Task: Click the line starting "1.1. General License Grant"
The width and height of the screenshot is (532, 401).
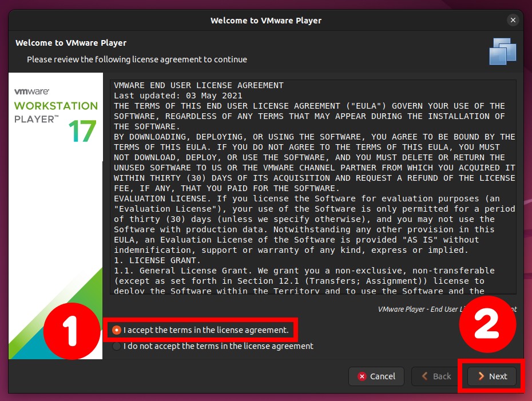Action: (x=304, y=271)
